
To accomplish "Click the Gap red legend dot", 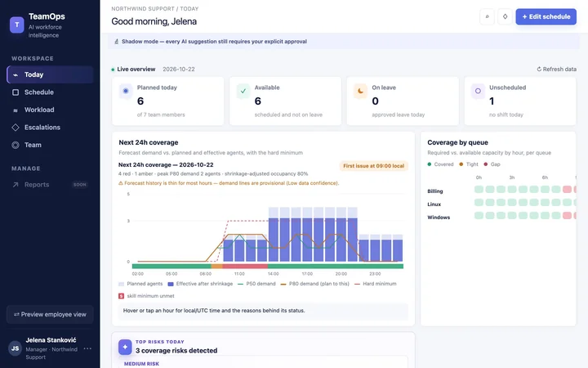I will pyautogui.click(x=486, y=164).
